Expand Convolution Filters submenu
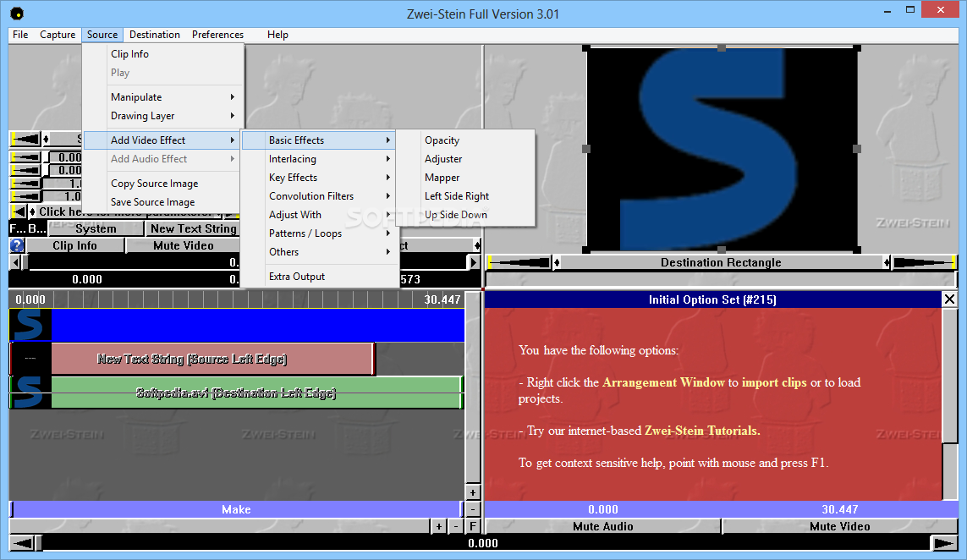Viewport: 967px width, 560px height. 319,195
